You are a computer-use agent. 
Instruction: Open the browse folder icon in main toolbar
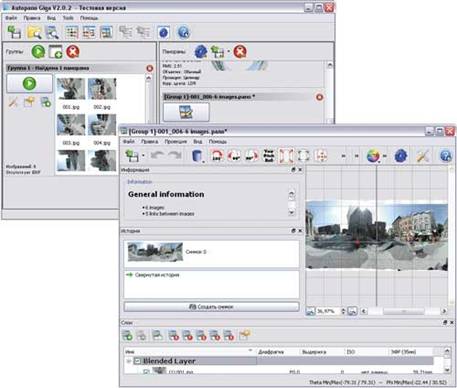coord(34,32)
